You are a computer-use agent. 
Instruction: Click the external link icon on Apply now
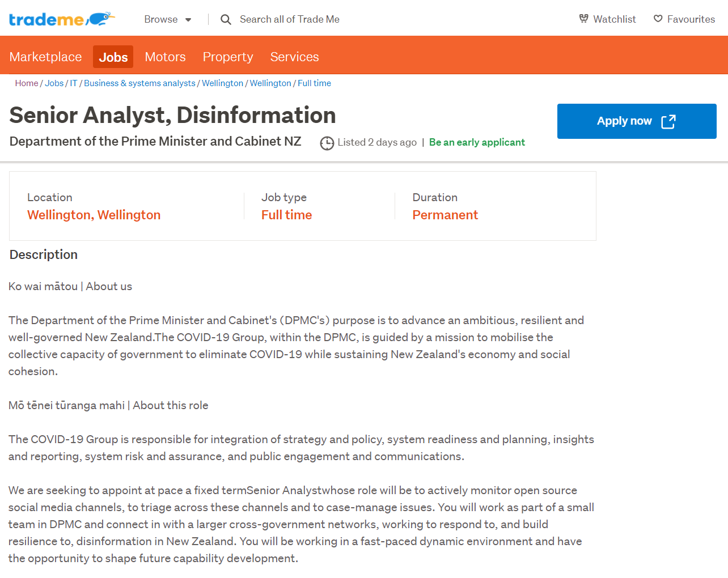[668, 121]
